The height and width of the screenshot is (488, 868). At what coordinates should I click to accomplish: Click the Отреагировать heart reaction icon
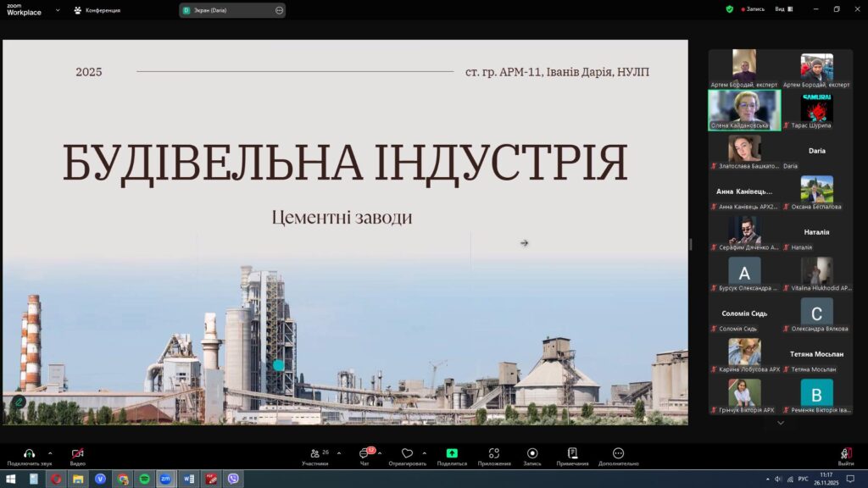[x=407, y=453]
